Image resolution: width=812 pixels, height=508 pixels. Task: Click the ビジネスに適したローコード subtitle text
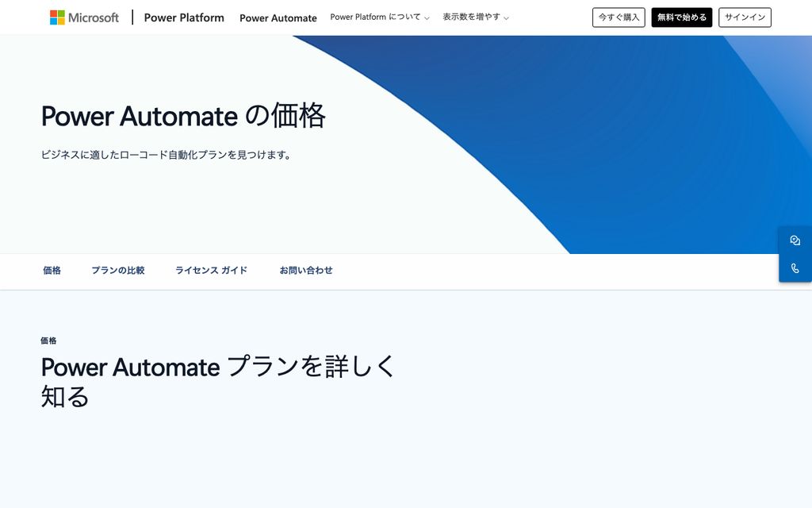tap(167, 155)
